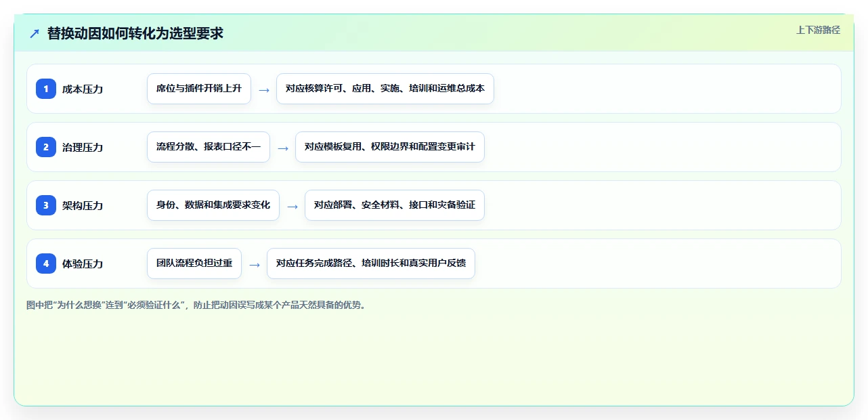Click the 治理压力 label

coord(83,147)
